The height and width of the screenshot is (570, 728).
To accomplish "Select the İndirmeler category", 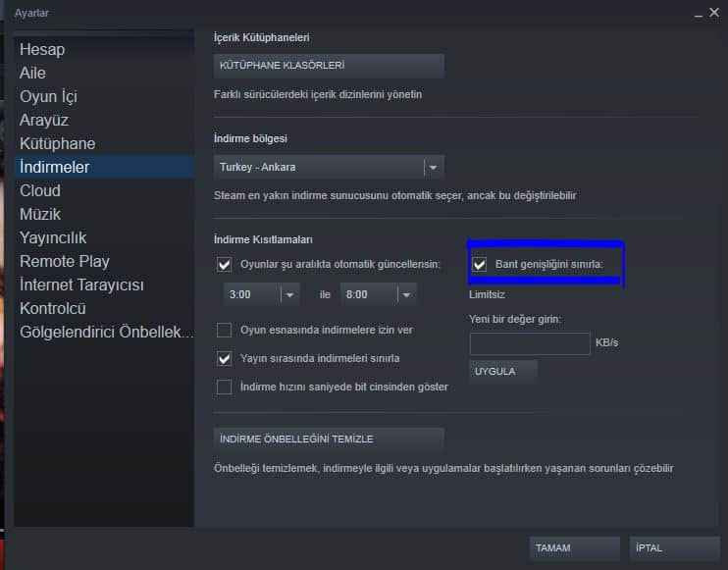I will (104, 167).
